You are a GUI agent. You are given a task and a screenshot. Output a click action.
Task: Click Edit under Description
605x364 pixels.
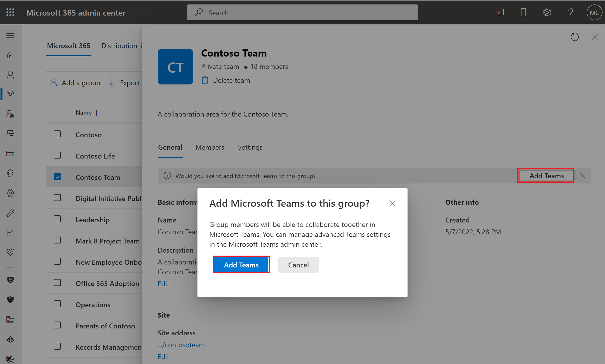163,284
